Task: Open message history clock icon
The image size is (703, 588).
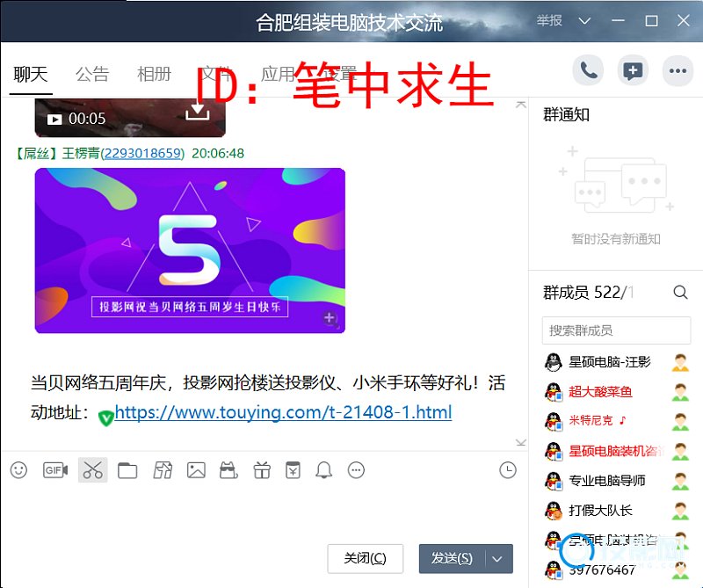Action: pyautogui.click(x=508, y=470)
